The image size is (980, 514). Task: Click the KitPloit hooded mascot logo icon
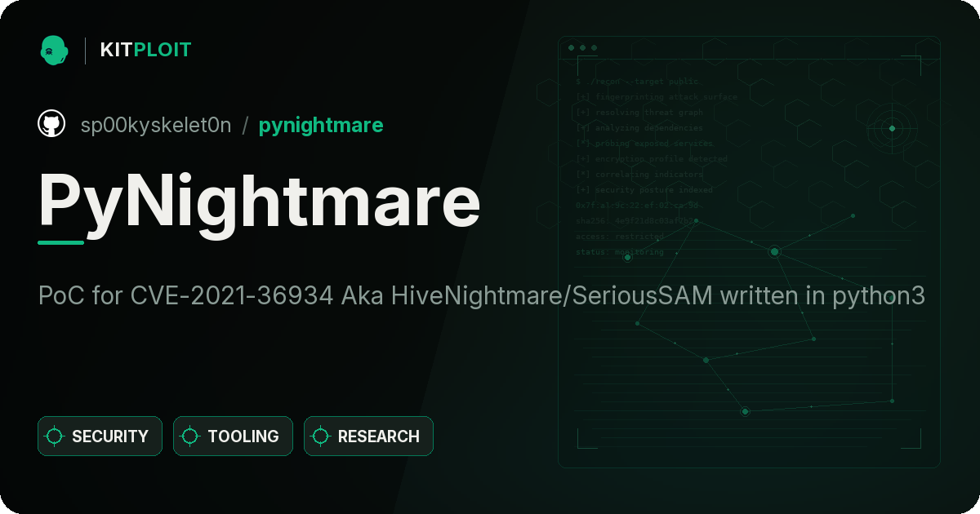[x=54, y=50]
